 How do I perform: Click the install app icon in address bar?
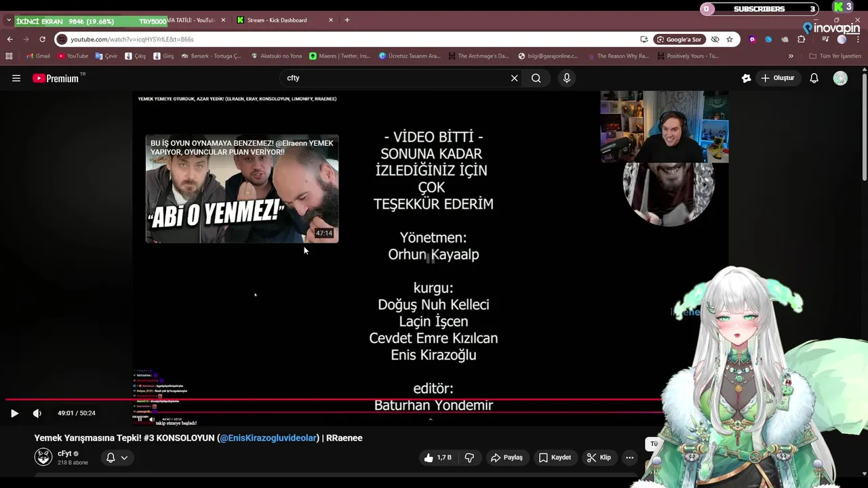point(643,39)
